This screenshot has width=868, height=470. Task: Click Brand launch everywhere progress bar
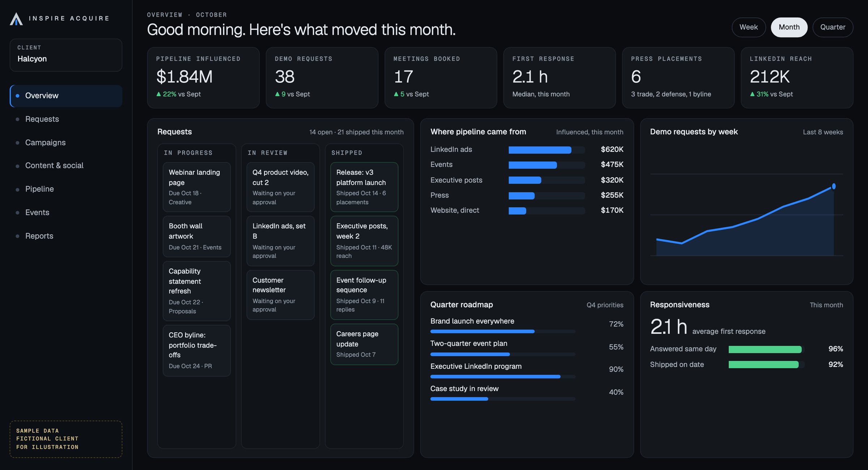[503, 332]
